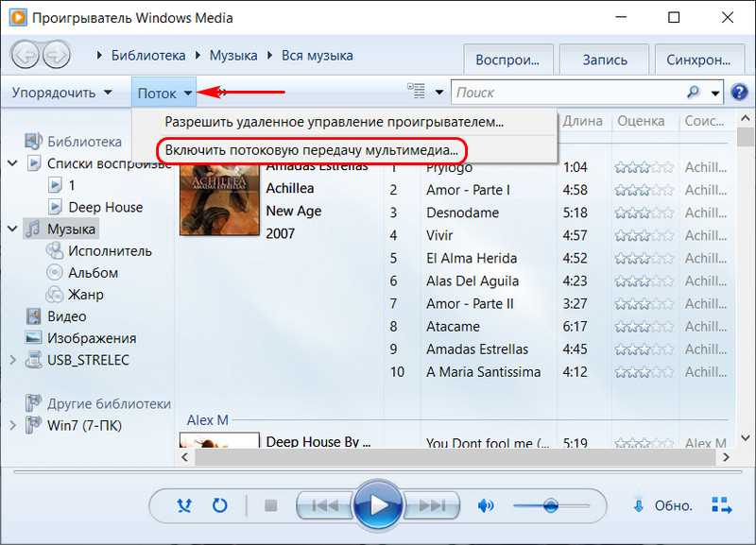Switch to Now Playing mode icon
The image size is (756, 545).
coord(722,505)
